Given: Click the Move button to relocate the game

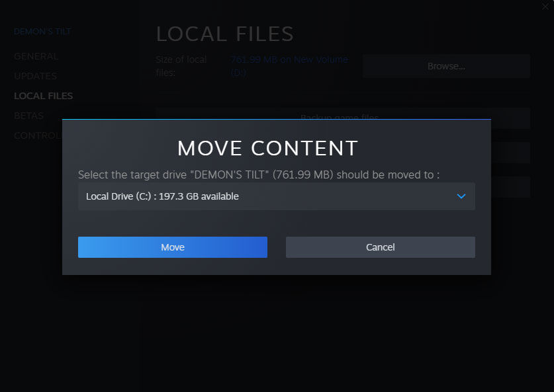Looking at the screenshot, I should pos(172,247).
